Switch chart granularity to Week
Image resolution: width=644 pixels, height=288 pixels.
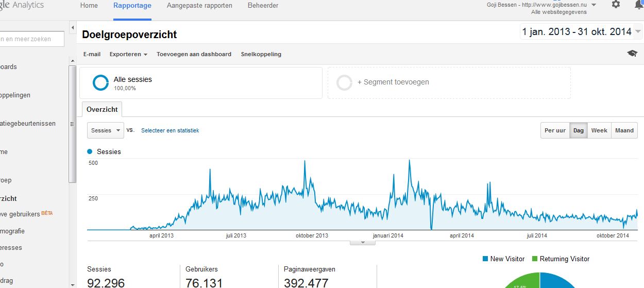point(599,130)
